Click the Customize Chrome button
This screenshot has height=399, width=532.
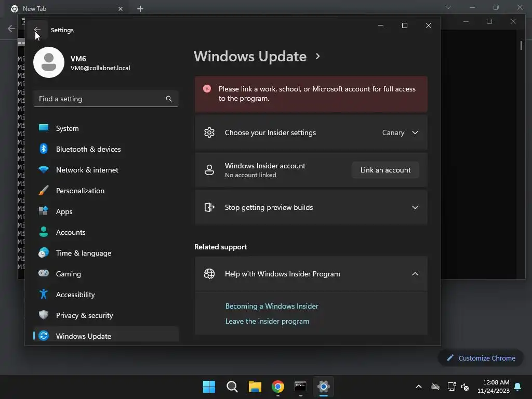481,358
